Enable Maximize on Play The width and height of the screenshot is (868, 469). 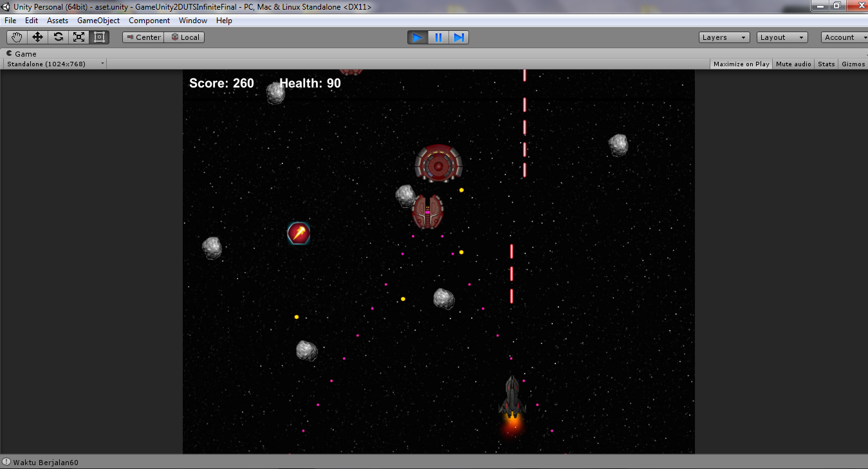click(x=740, y=64)
